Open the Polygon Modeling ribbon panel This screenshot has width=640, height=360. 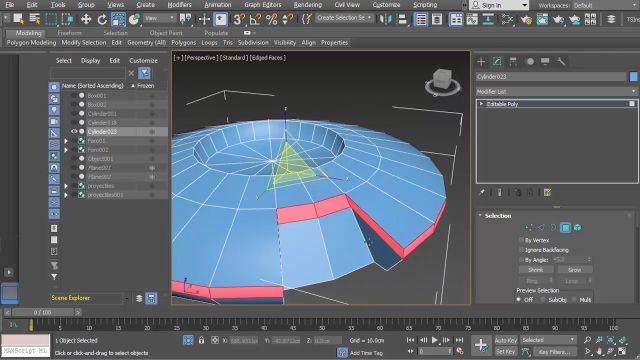point(31,42)
